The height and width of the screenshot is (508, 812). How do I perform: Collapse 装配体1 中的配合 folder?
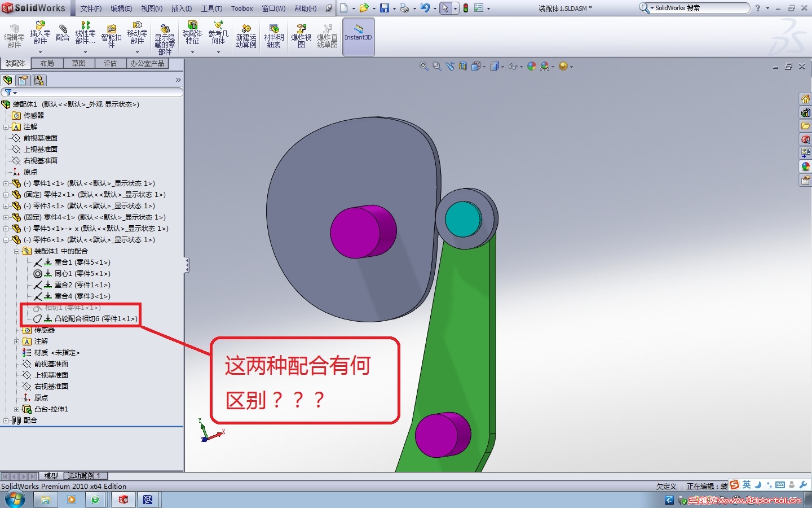(x=17, y=251)
